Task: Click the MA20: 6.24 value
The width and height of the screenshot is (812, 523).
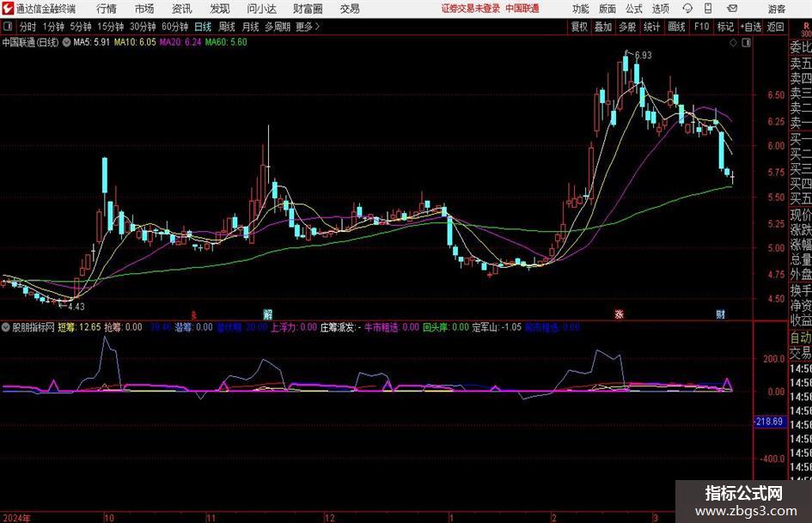Action: [180, 42]
